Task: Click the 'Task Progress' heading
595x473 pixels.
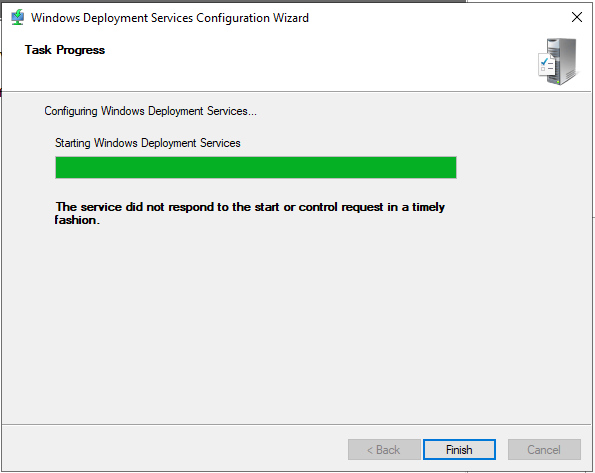Action: (x=65, y=50)
